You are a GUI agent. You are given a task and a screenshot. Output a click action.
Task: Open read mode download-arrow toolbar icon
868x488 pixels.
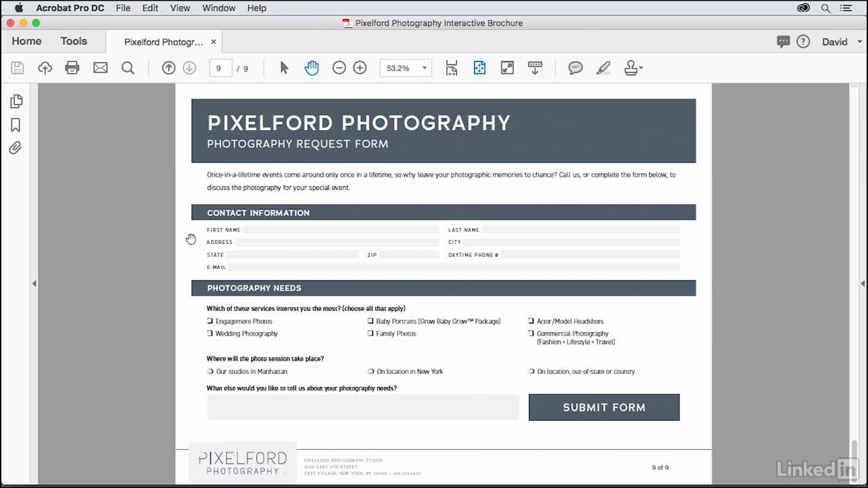pyautogui.click(x=535, y=68)
